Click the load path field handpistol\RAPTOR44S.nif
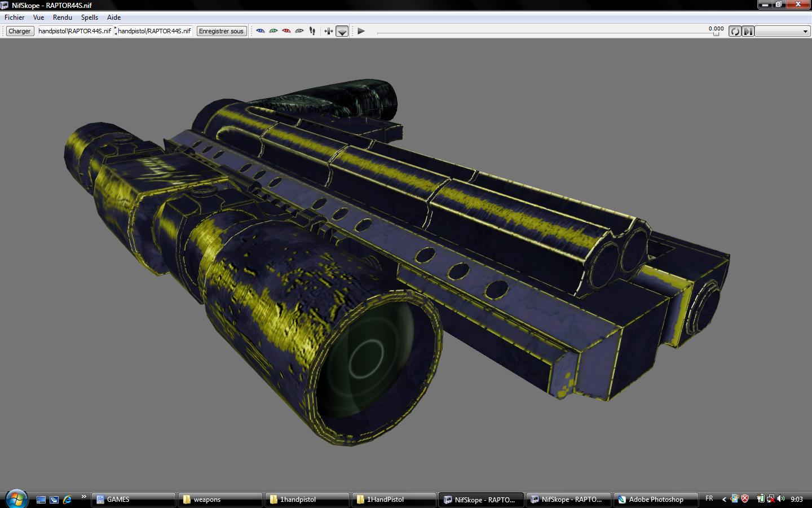This screenshot has width=812, height=508. pos(75,31)
